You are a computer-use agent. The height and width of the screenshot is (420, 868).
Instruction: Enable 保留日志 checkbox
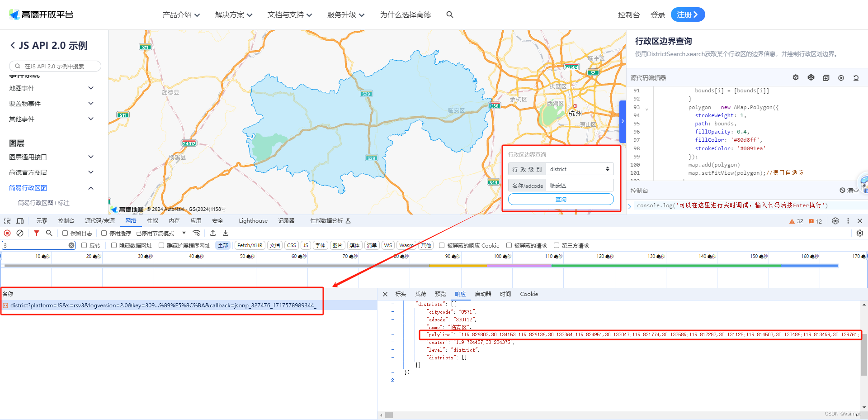(x=65, y=233)
